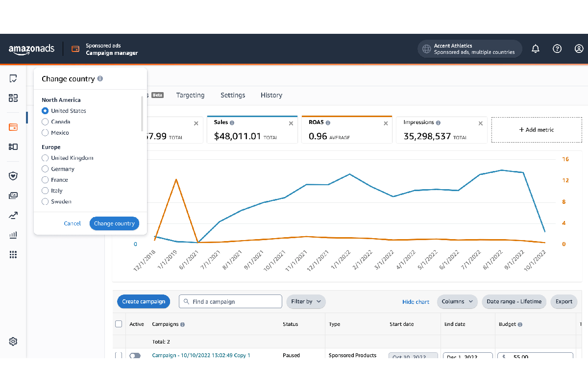Open the notifications bell icon
This screenshot has width=588, height=392.
pyautogui.click(x=535, y=49)
